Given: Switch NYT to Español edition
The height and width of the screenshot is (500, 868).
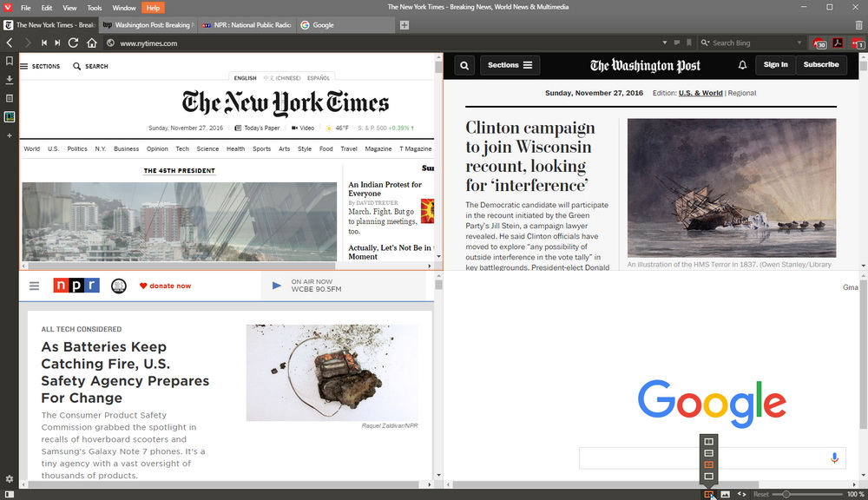Looking at the screenshot, I should coord(319,78).
